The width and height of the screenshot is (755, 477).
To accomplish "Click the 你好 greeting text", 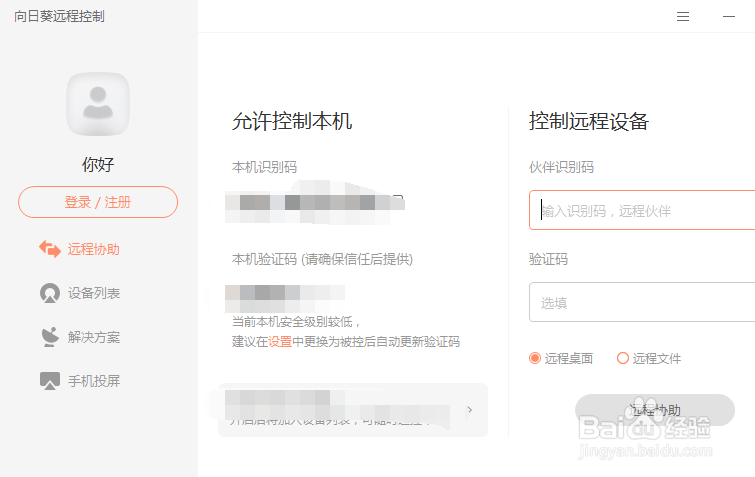I will pos(98,165).
